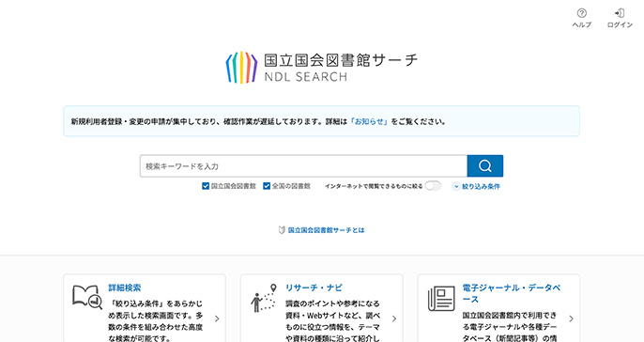Viewport: 644px width, 342px height.
Task: Open the Help (ヘルプ) question mark icon
Action: click(x=582, y=13)
